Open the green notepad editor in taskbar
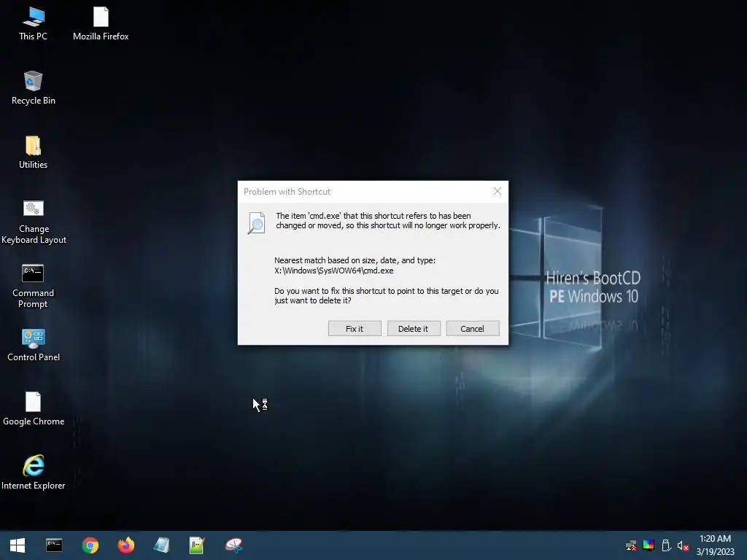The image size is (747, 560). point(197,545)
